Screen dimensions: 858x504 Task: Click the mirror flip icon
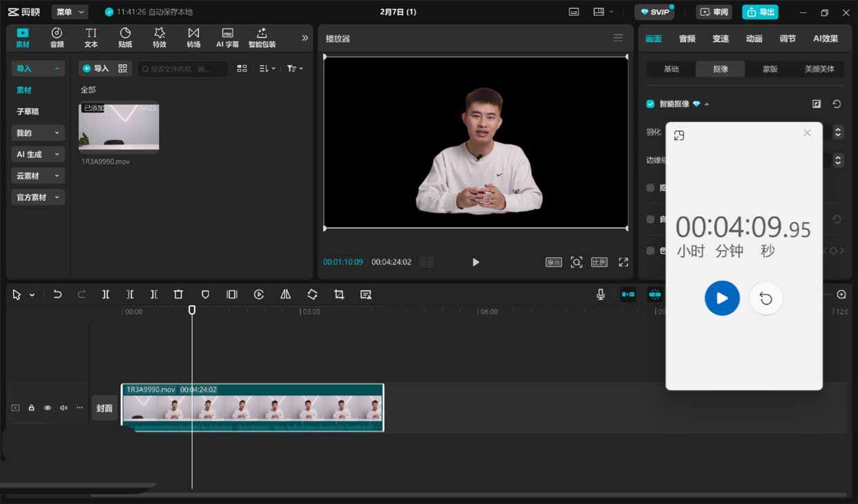tap(285, 294)
